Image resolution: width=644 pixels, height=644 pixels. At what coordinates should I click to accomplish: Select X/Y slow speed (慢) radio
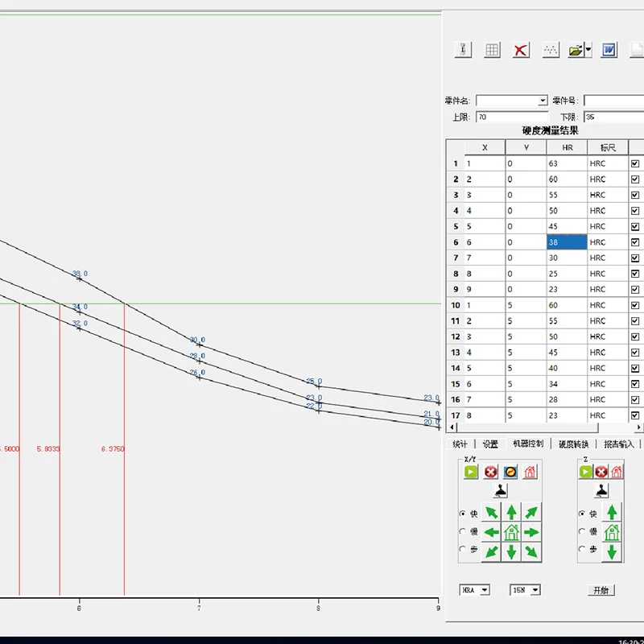462,531
